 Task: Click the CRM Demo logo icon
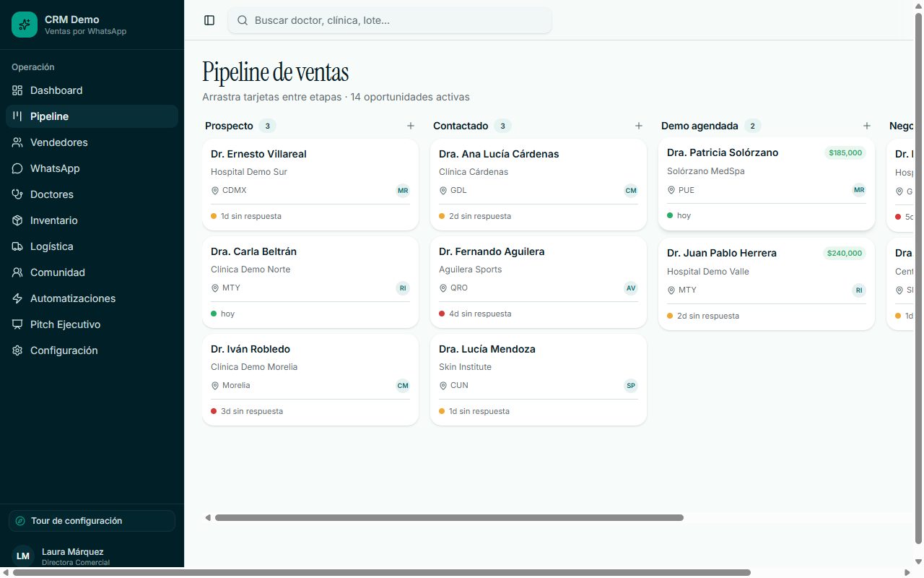click(x=24, y=25)
